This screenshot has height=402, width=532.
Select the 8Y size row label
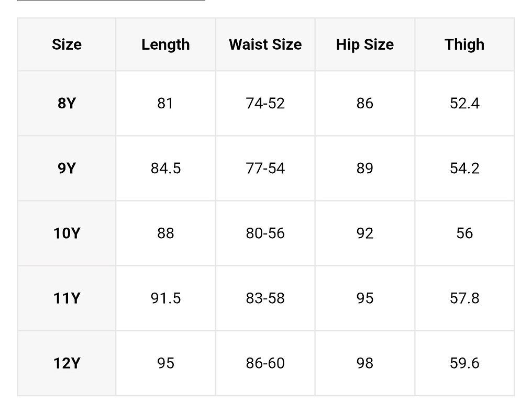pyautogui.click(x=66, y=103)
